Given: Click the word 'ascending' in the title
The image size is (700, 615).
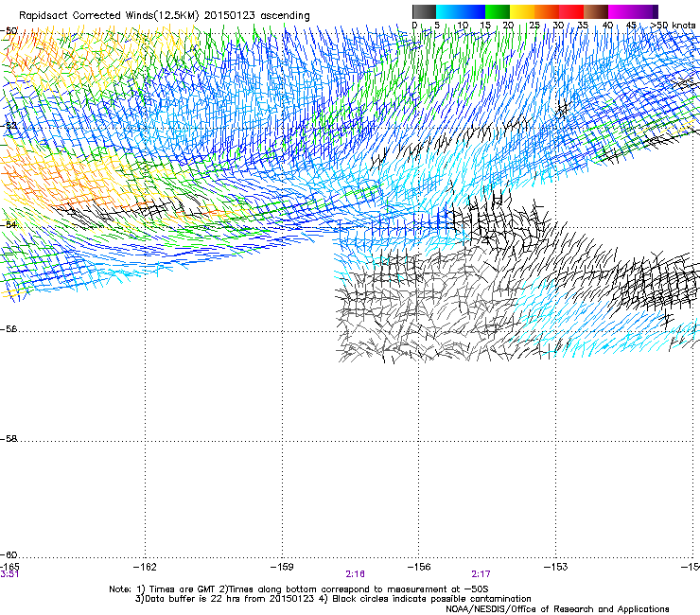Looking at the screenshot, I should click(285, 16).
